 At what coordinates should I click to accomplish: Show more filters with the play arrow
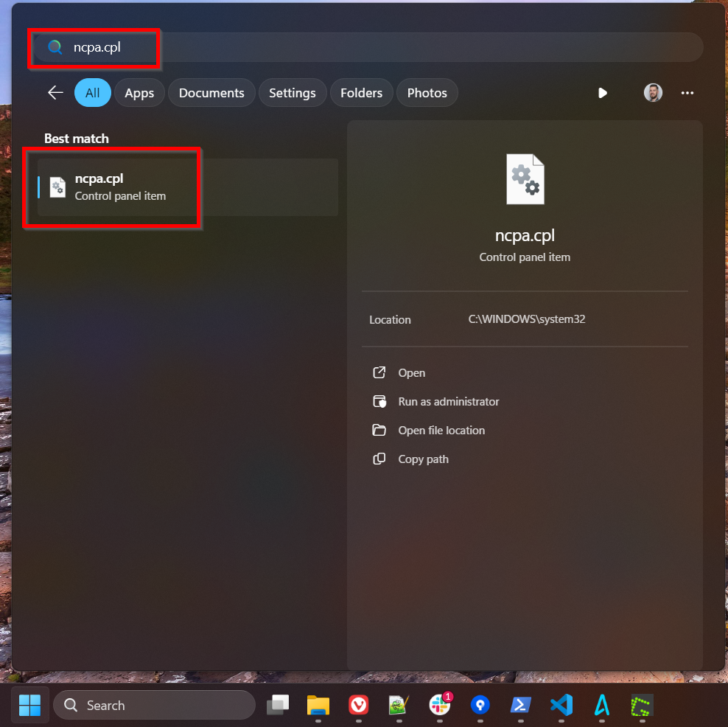[602, 92]
